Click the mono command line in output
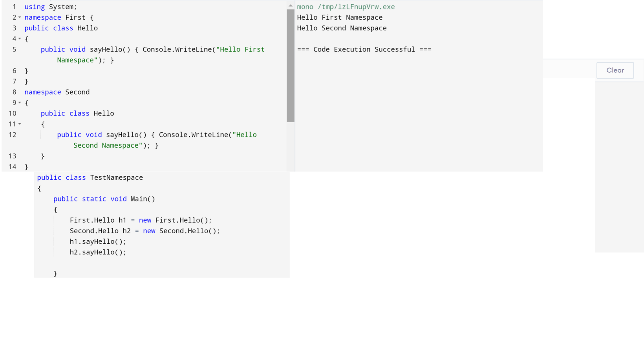644x349 pixels. coord(346,7)
